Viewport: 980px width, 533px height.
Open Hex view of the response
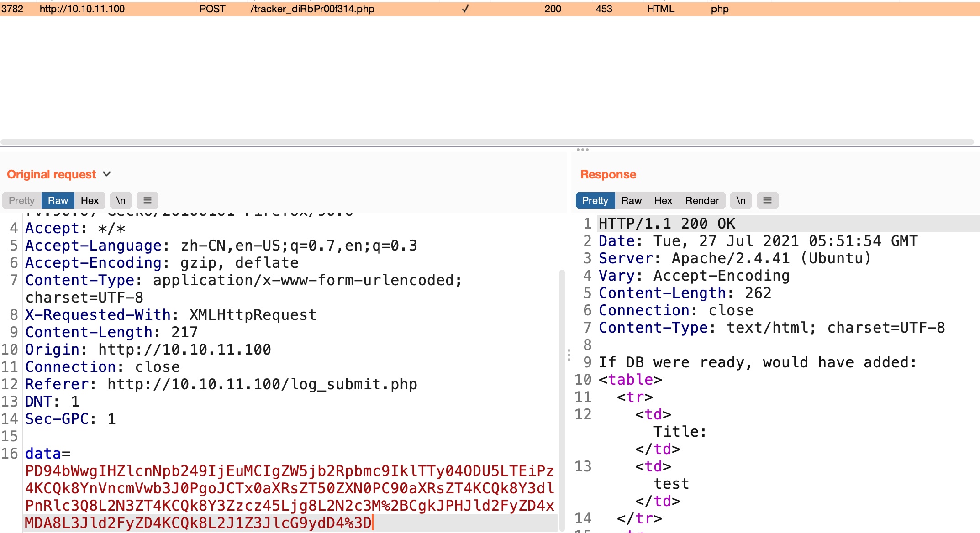tap(663, 200)
